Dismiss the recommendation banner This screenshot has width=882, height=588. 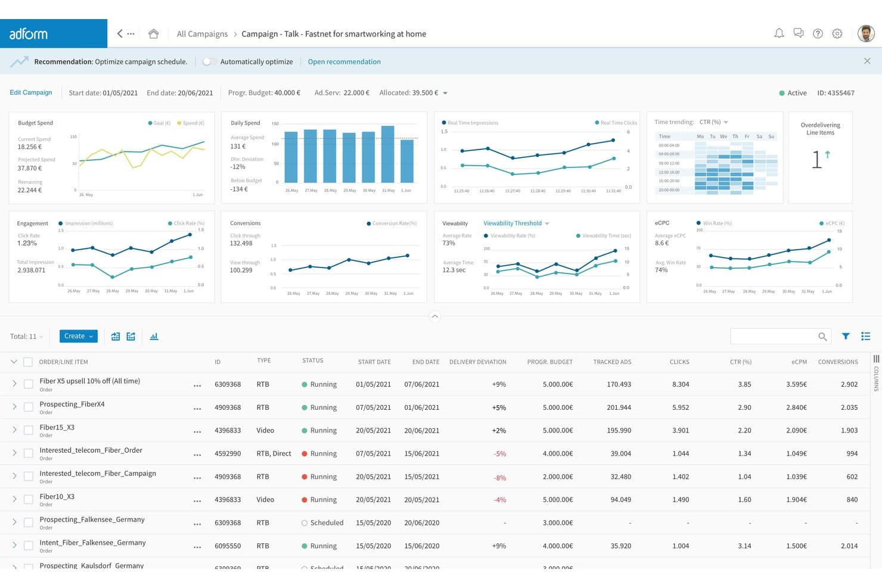[867, 61]
